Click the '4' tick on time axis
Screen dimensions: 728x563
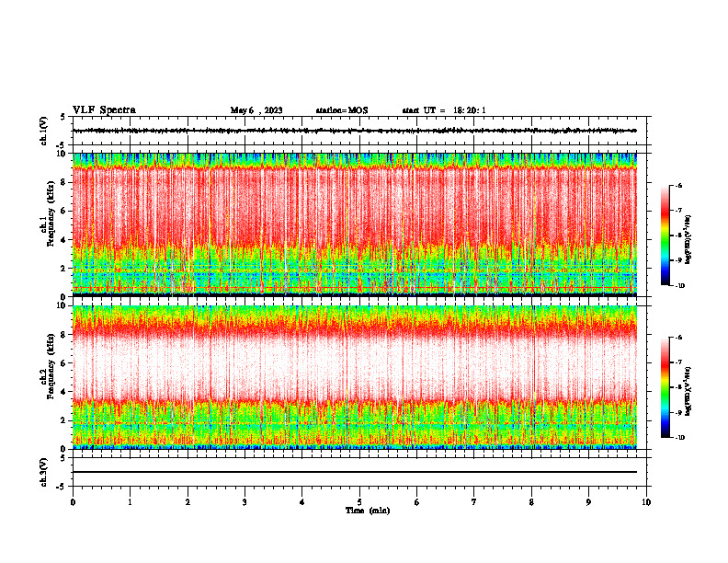pyautogui.click(x=302, y=502)
